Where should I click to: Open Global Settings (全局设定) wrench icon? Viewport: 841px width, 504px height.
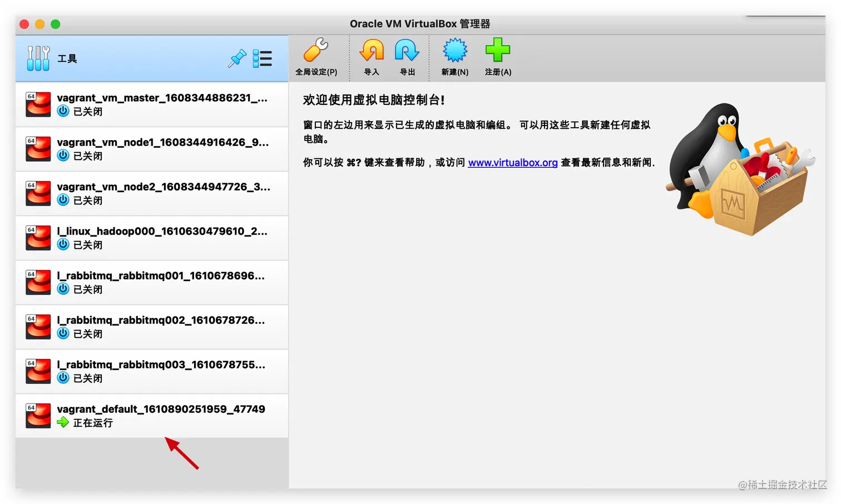[316, 50]
